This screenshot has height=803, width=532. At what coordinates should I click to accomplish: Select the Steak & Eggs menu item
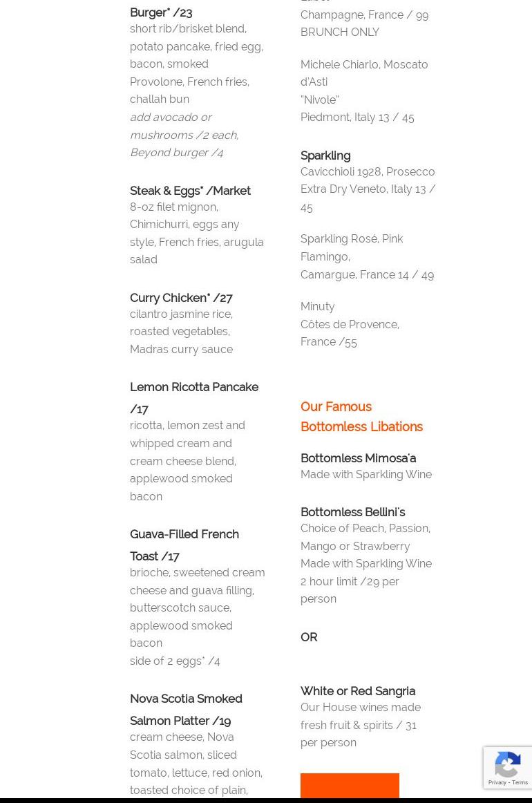(190, 191)
